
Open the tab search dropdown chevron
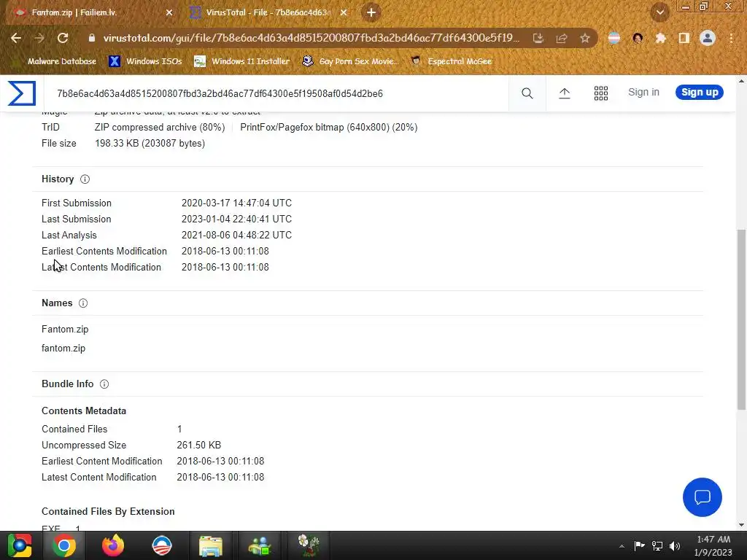660,12
